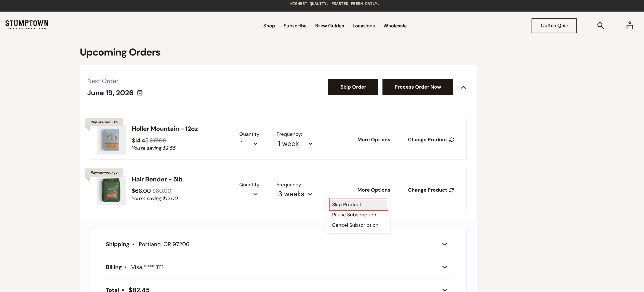Viewport: 644px width, 292px height.
Task: Open the Shop navigation menu
Action: pyautogui.click(x=269, y=26)
